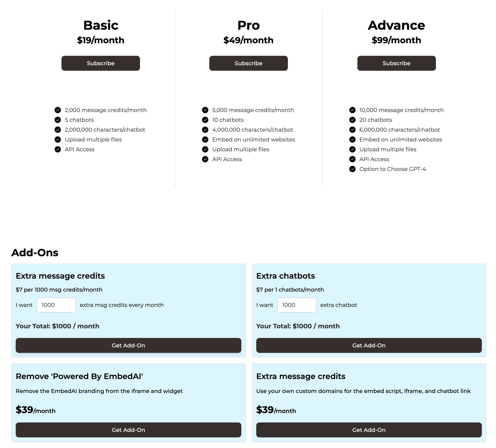Toggle the Advance plan subscription option

coord(396,63)
